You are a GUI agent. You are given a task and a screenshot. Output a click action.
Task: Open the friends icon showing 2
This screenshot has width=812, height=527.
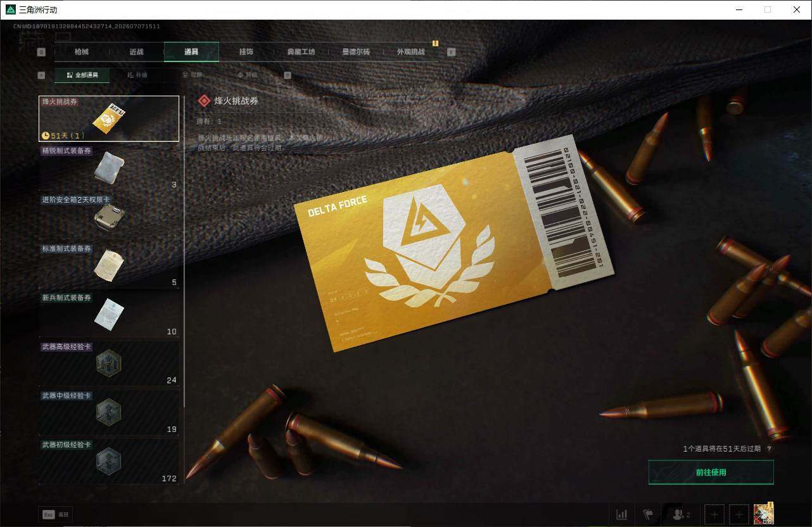pos(682,515)
